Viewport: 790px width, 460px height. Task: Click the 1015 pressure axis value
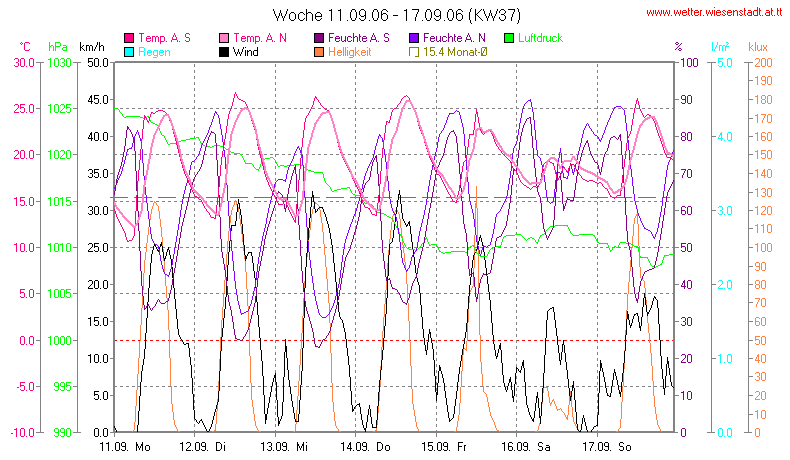[59, 201]
